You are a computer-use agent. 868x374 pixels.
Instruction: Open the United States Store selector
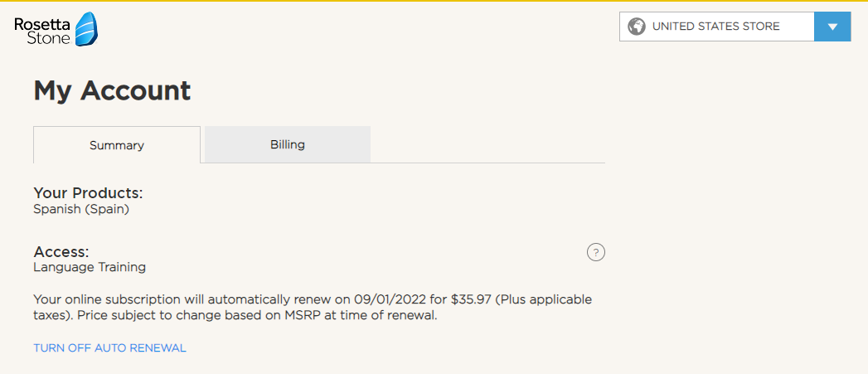tap(715, 27)
